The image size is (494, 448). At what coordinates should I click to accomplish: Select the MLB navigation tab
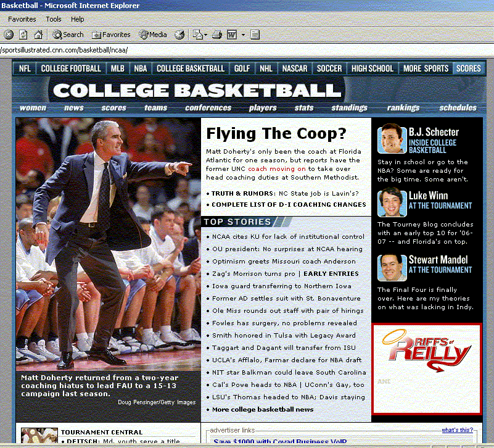pos(118,68)
